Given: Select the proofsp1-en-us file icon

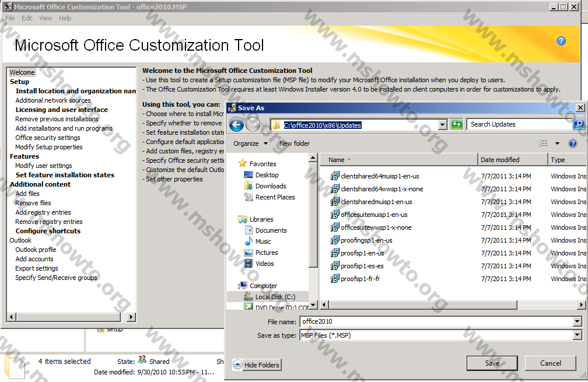Looking at the screenshot, I should coord(334,253).
